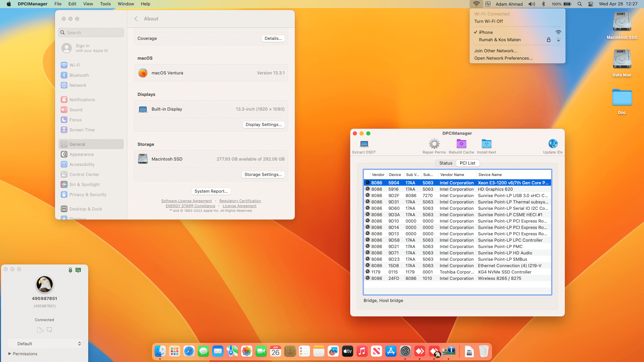Open Finder from the Dock
The image size is (644, 362).
[x=160, y=351]
